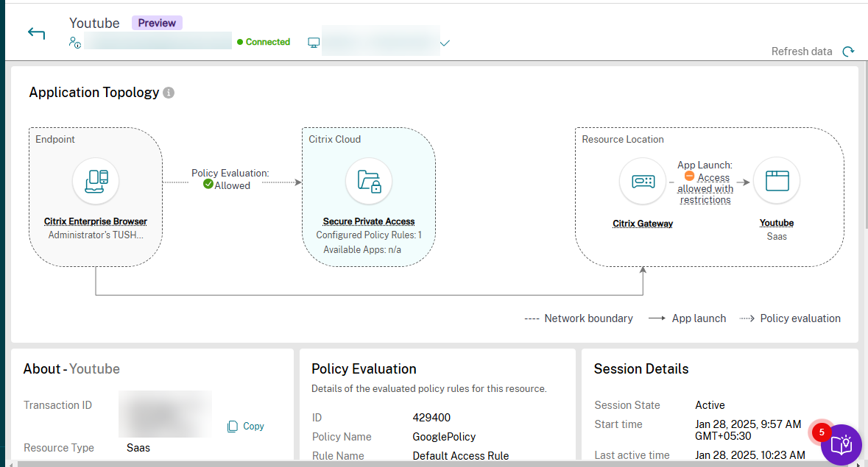The width and height of the screenshot is (868, 467).
Task: Click the Session Details card heading
Action: pos(641,368)
